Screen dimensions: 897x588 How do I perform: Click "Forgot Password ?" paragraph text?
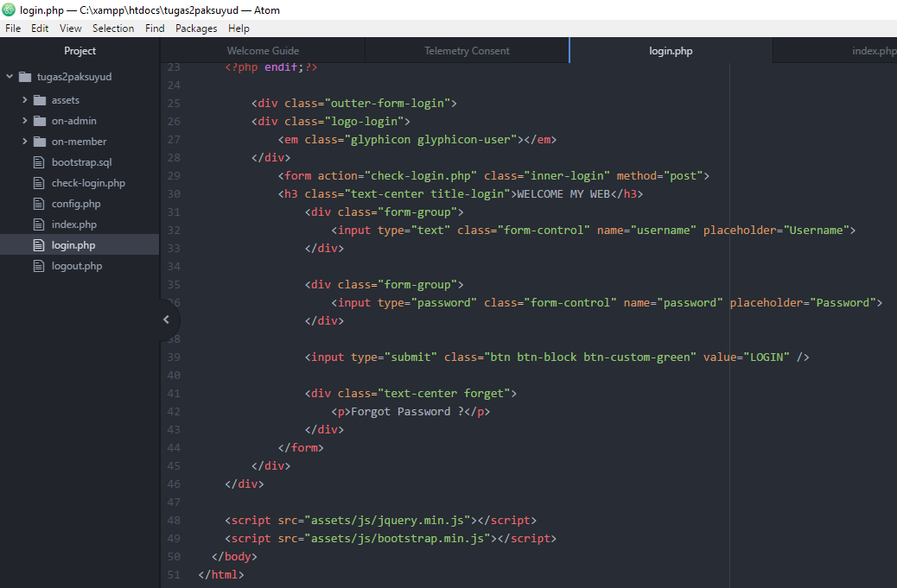pos(408,412)
